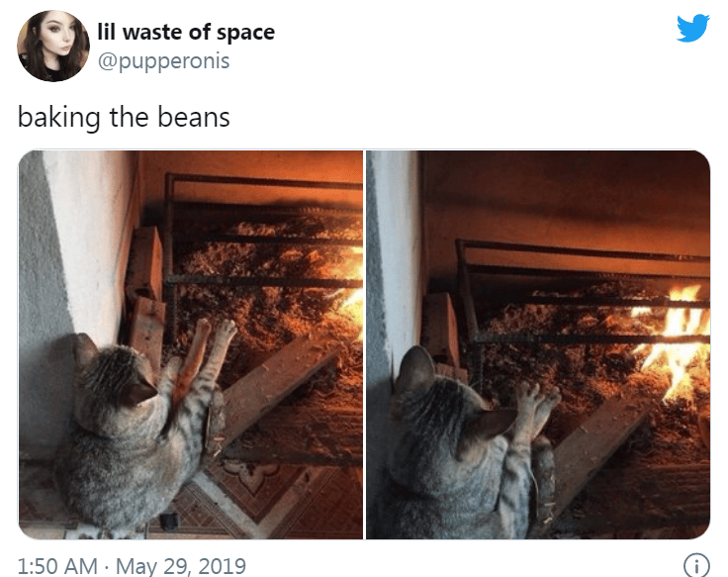Open the profile avatar of pupperonis
The height and width of the screenshot is (577, 728).
(53, 46)
